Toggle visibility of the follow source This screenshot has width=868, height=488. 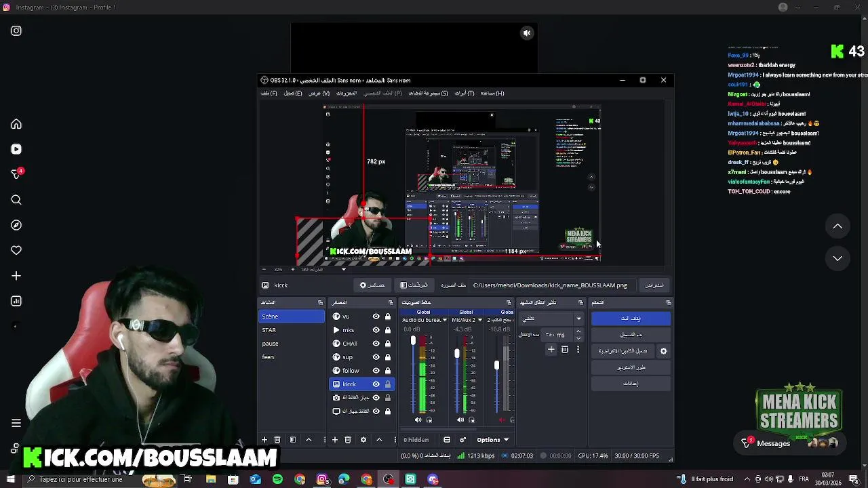[x=376, y=371]
